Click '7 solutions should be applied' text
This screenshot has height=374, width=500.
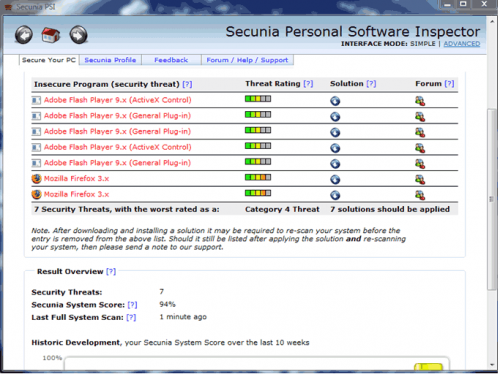click(390, 209)
